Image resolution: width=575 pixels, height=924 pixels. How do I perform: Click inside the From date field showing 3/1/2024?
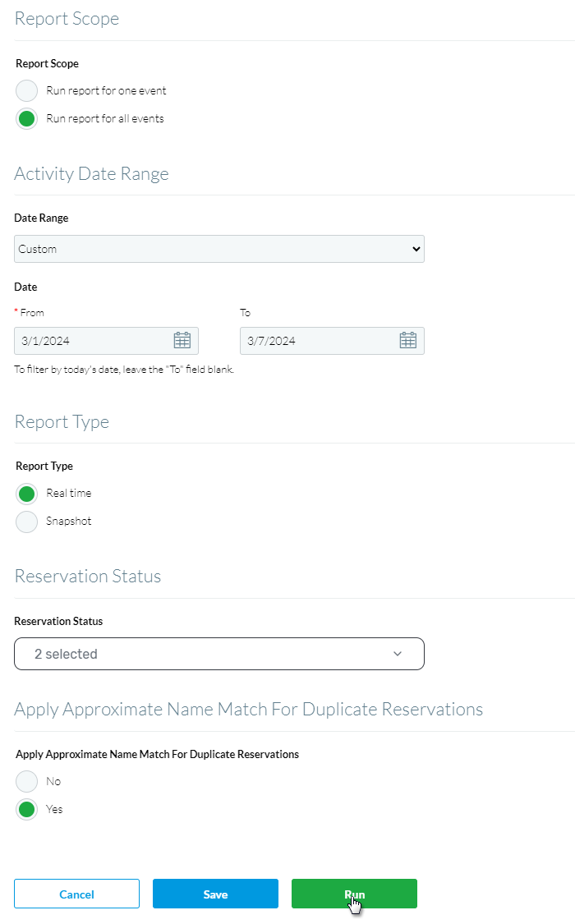[90, 340]
